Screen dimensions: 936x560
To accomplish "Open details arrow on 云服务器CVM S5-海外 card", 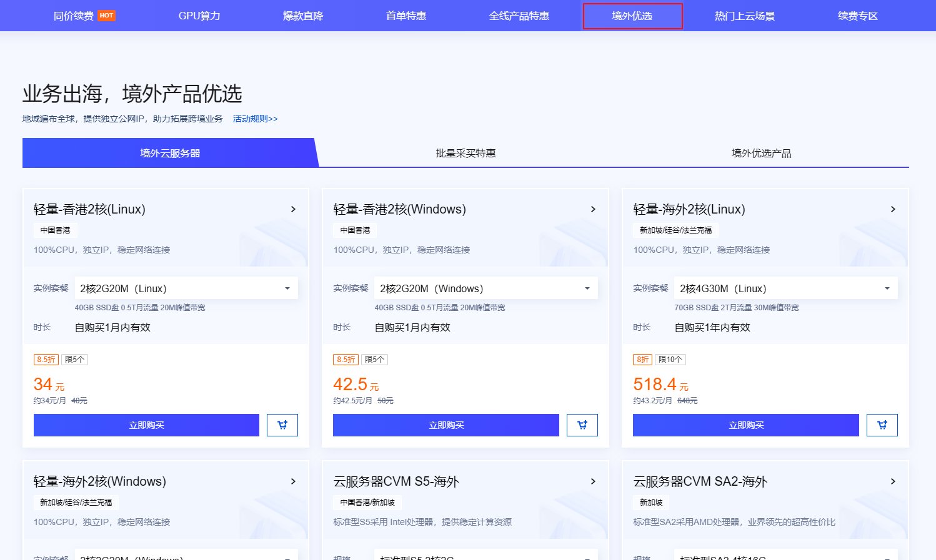I will [593, 481].
